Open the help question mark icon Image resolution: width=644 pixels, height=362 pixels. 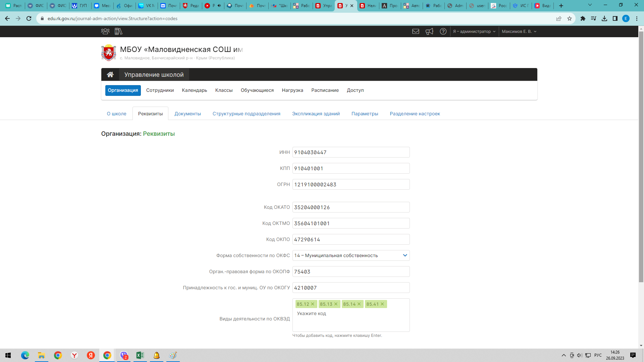(443, 31)
